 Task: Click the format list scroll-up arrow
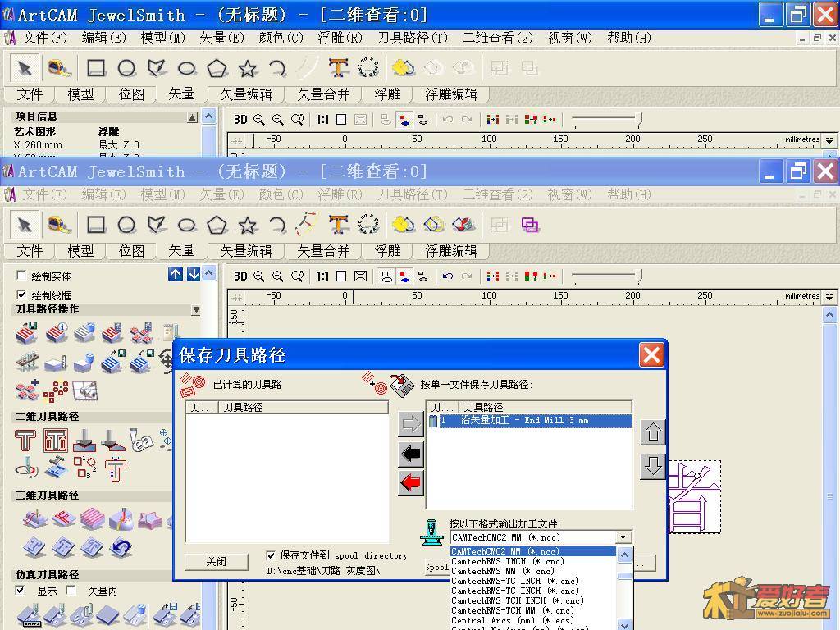pyautogui.click(x=624, y=555)
